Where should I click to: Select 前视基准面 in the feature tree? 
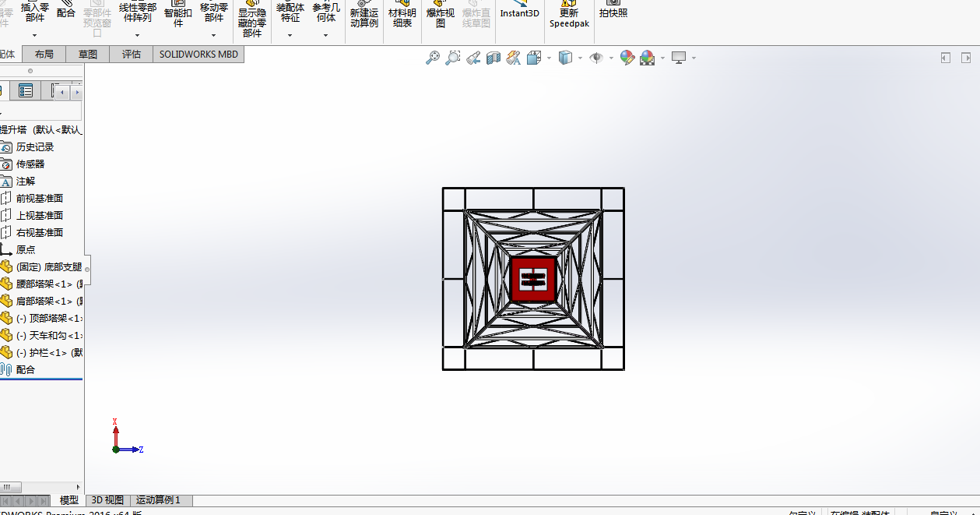click(40, 199)
